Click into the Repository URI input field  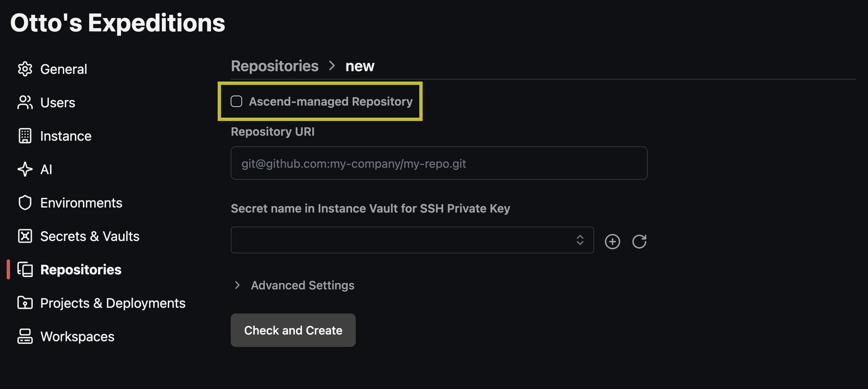click(439, 163)
